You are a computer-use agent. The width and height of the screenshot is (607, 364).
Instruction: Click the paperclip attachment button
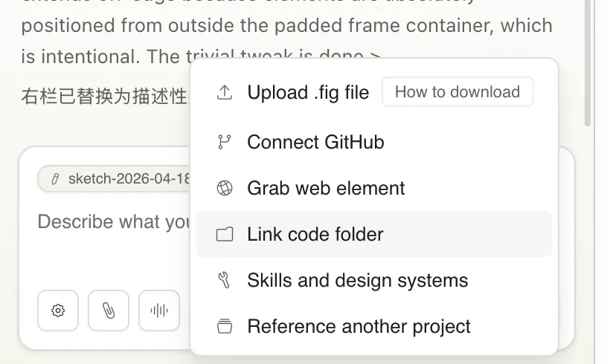109,311
